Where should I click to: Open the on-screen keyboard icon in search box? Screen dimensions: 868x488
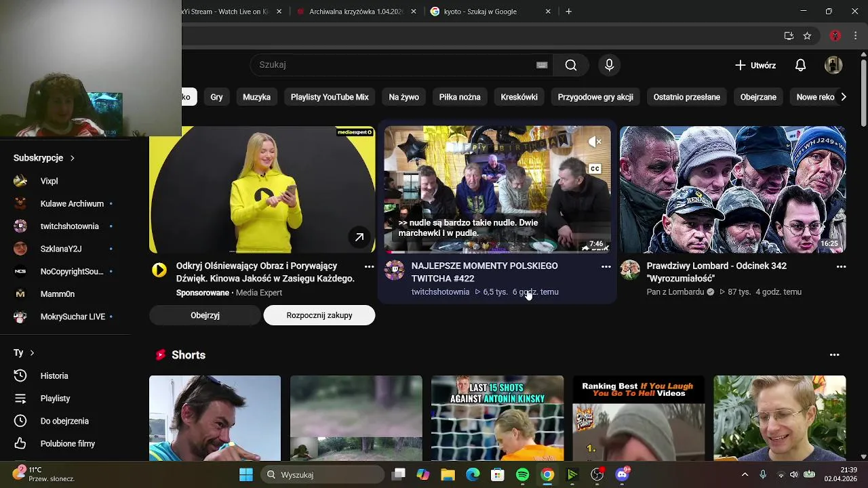(542, 65)
